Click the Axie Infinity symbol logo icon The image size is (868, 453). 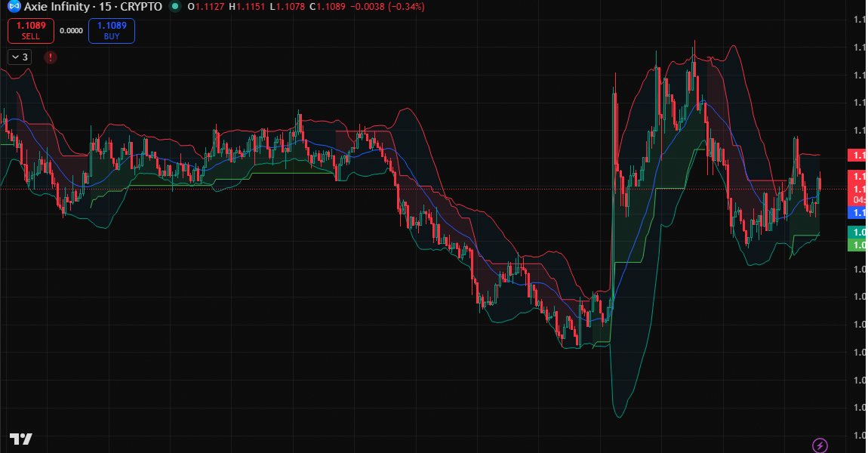[x=14, y=7]
